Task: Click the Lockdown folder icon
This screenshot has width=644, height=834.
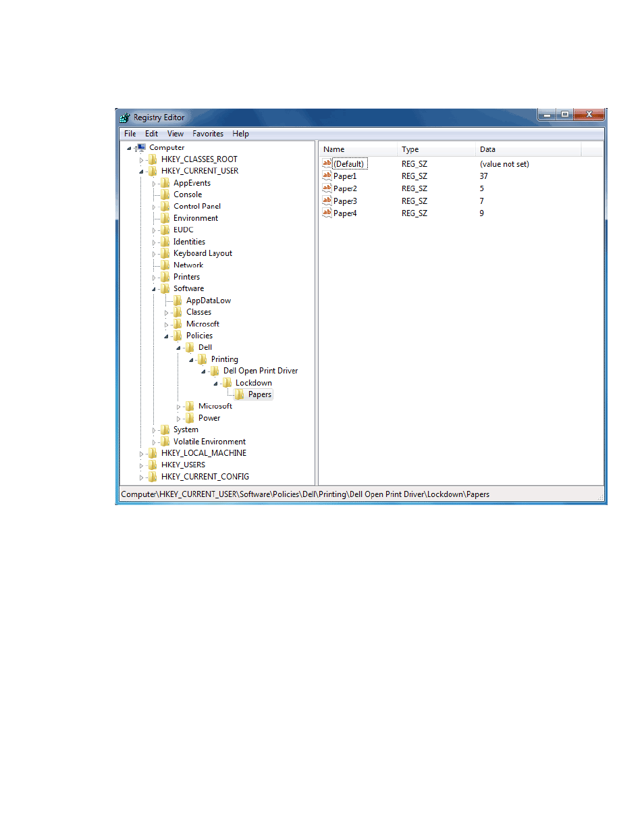Action: [227, 383]
